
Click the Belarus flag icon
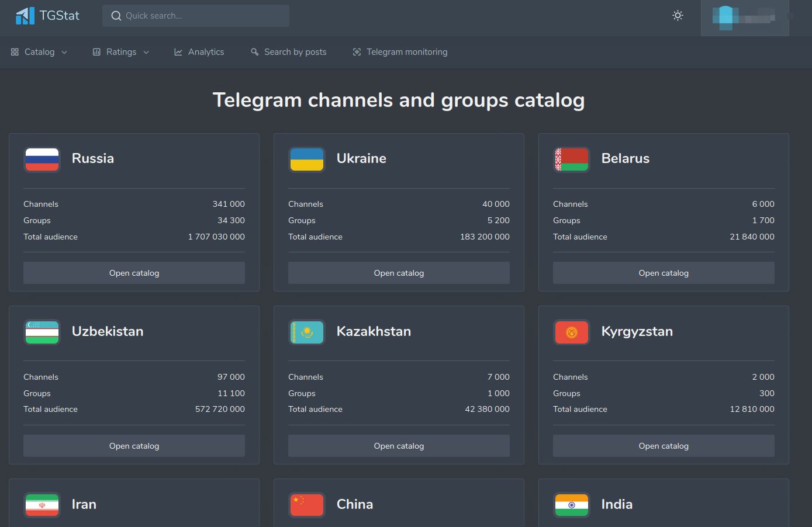tap(572, 159)
